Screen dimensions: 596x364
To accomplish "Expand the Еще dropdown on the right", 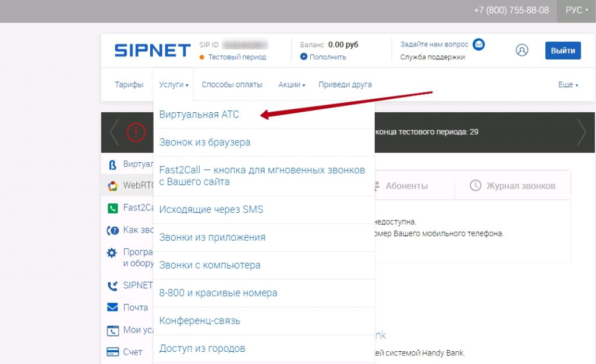I will tap(567, 84).
